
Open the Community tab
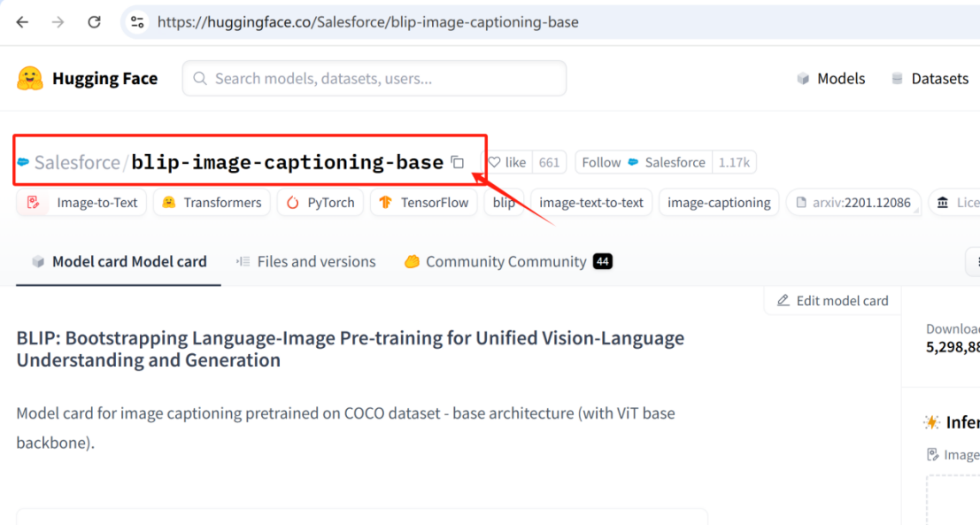tap(507, 261)
